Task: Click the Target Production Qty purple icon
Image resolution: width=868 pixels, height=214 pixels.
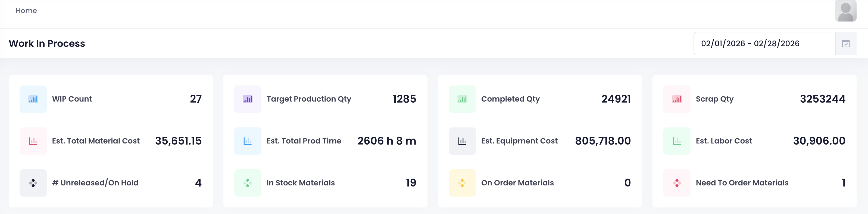Action: coord(248,99)
